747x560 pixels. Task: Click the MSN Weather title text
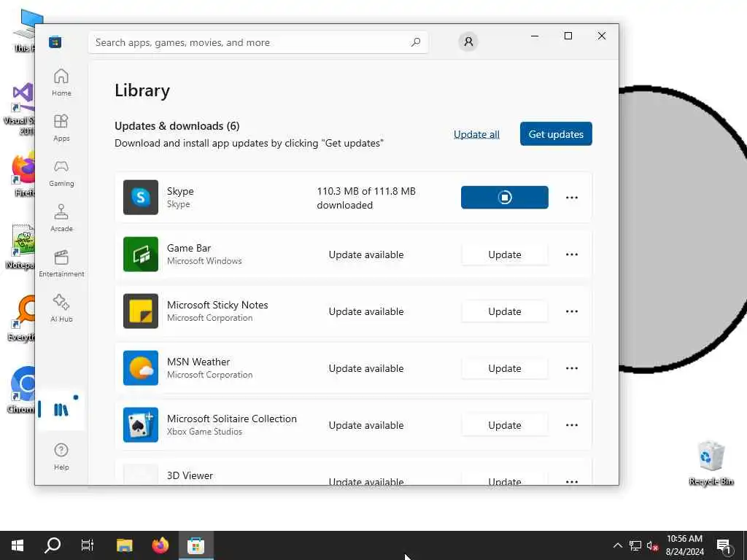(x=198, y=362)
